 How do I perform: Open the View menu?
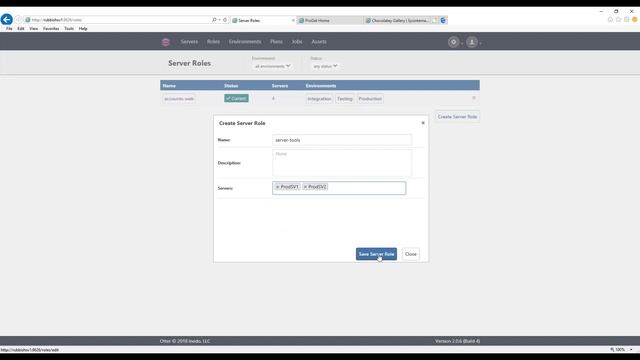pyautogui.click(x=33, y=29)
